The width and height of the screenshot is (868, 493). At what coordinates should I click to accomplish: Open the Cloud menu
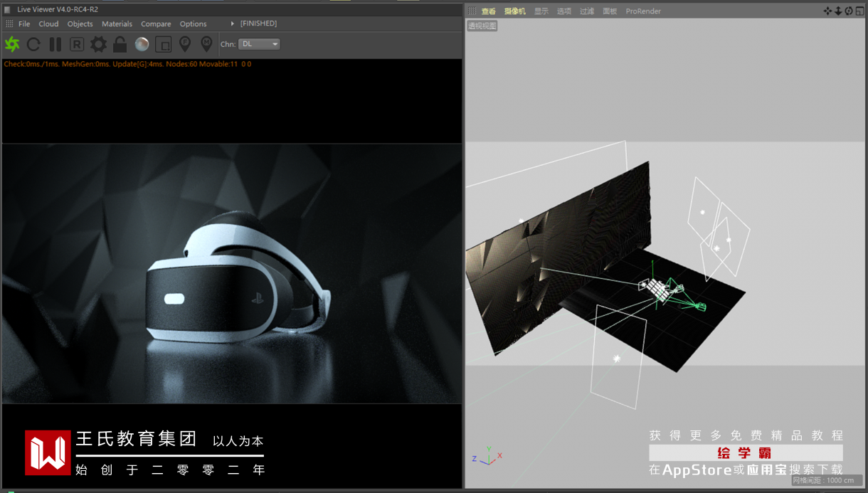coord(48,23)
